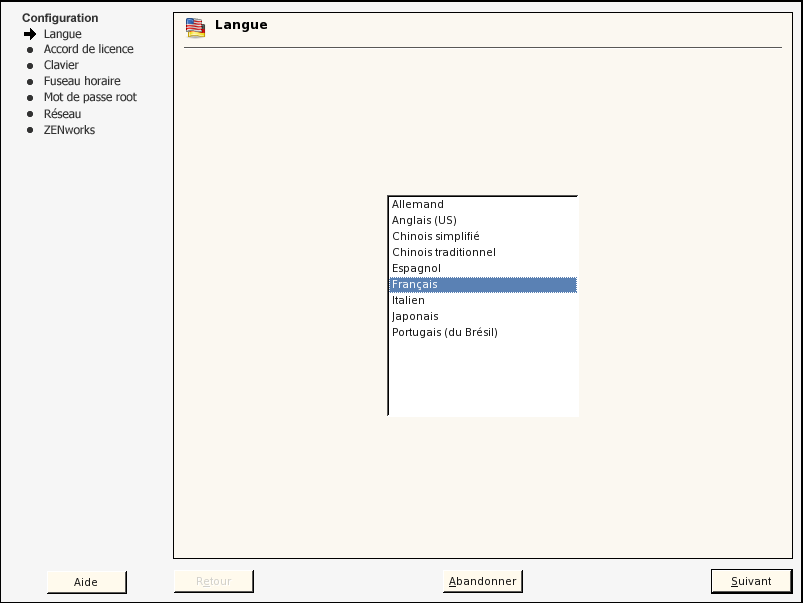Open the Langue step in the sidebar

tap(62, 33)
